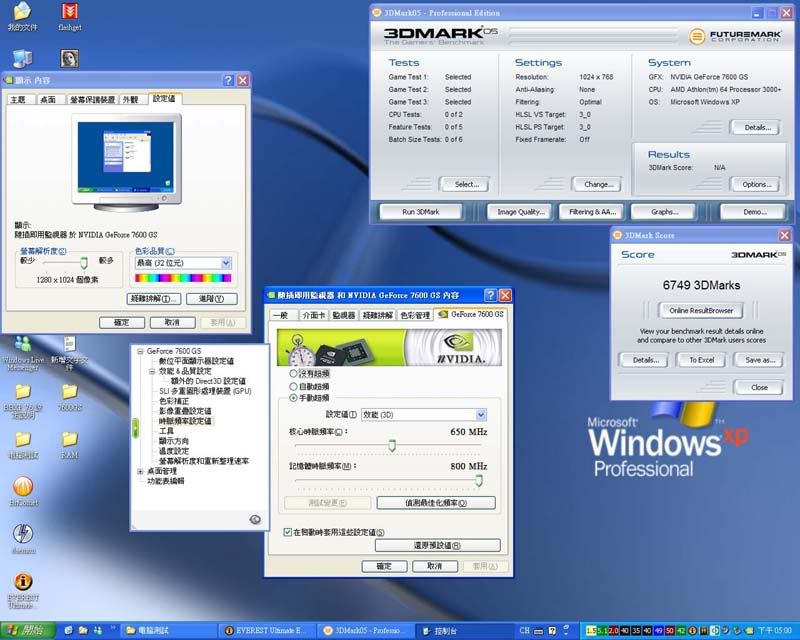The image size is (800, 640).
Task: Switch to the 外觀 tab
Action: [132, 100]
